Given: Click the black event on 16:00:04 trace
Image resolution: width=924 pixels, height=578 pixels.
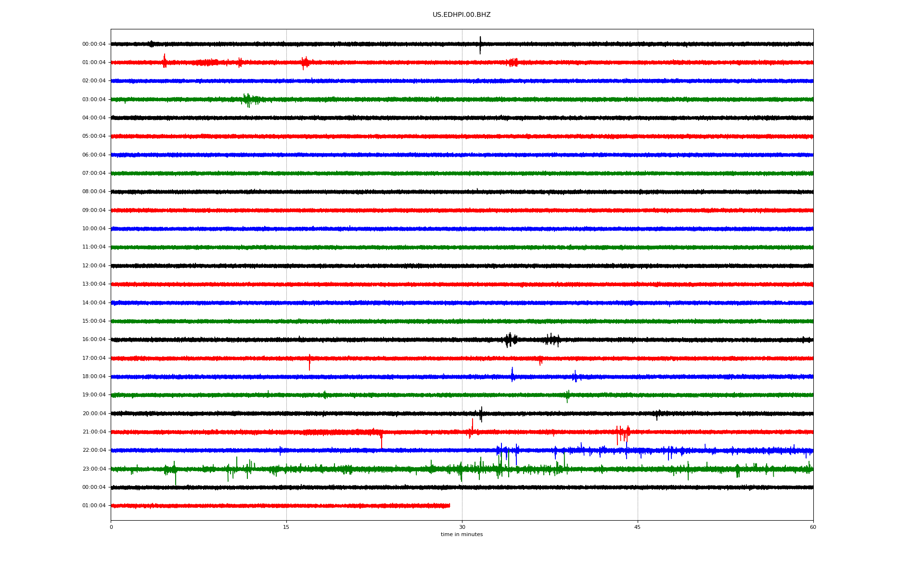Looking at the screenshot, I should 510,340.
